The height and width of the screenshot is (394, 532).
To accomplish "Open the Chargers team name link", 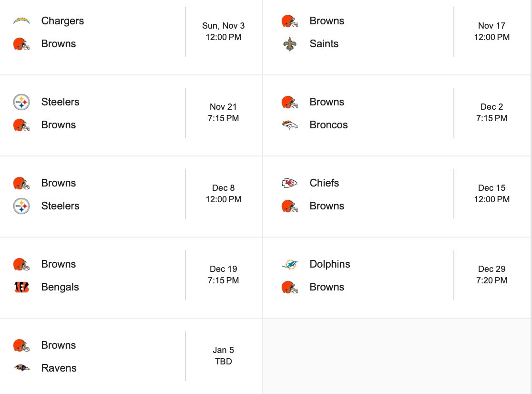I will tap(62, 21).
